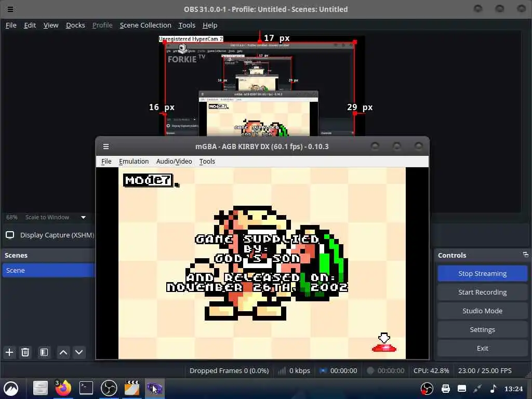Viewport: 532px width, 399px height.
Task: Open the OBS window hamburger menu icon
Action: tap(10, 9)
